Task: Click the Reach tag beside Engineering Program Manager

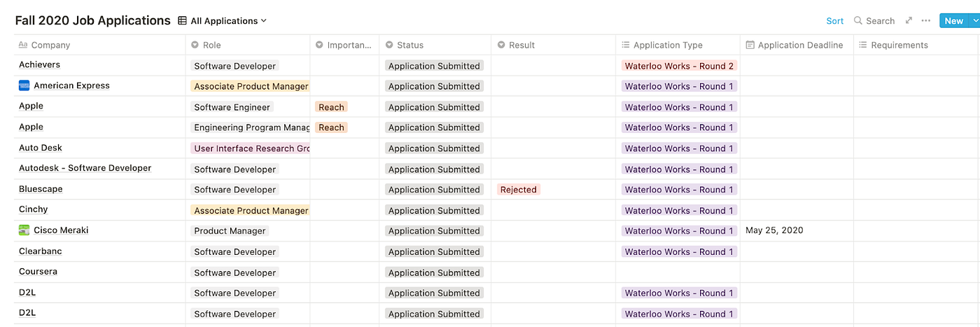Action: (x=331, y=127)
